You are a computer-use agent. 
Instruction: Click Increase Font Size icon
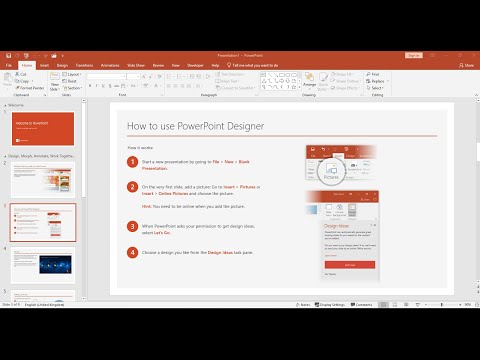[144, 77]
